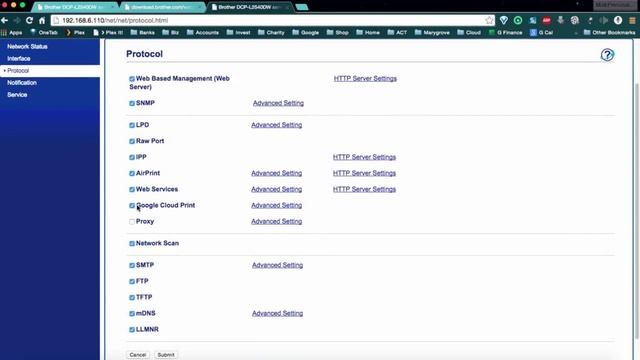Image resolution: width=640 pixels, height=360 pixels.
Task: Open LPD Advanced Setting link
Action: pyautogui.click(x=277, y=125)
